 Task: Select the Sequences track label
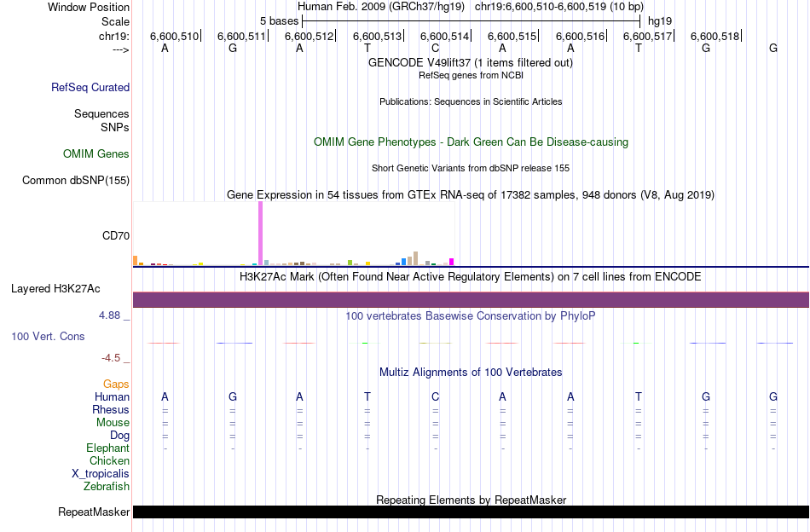tap(101, 113)
